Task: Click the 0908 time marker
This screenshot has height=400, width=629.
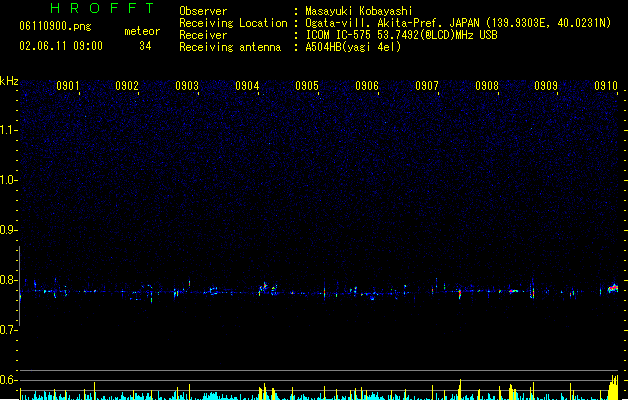Action: coord(487,86)
